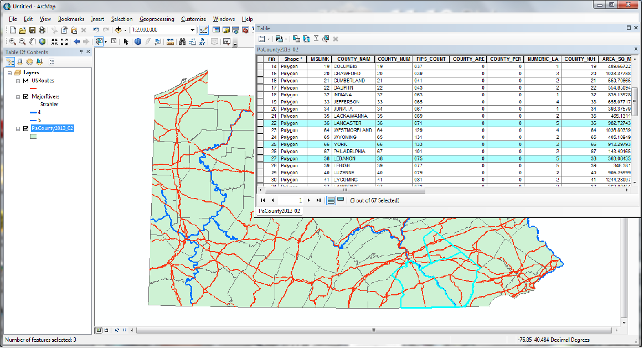
Task: Collapse the Layers group in TOC
Action: pos(9,73)
